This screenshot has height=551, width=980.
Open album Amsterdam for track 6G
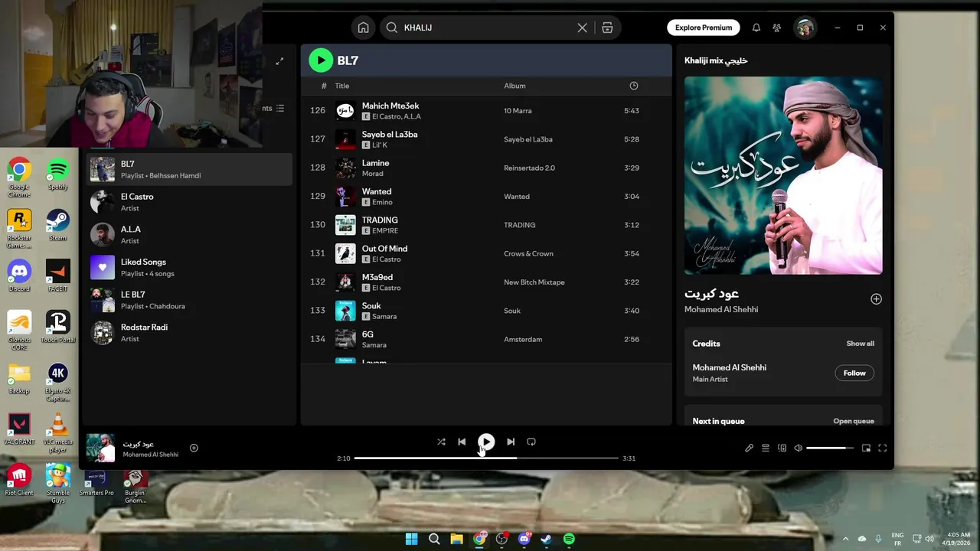coord(523,339)
